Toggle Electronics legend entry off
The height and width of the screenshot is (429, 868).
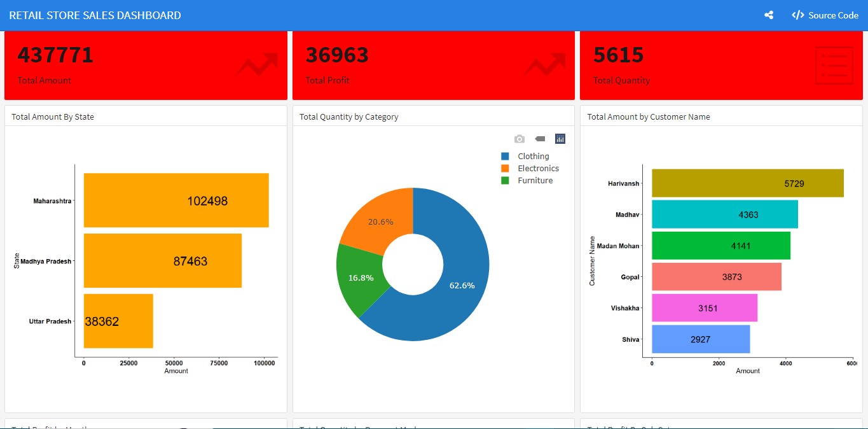538,168
